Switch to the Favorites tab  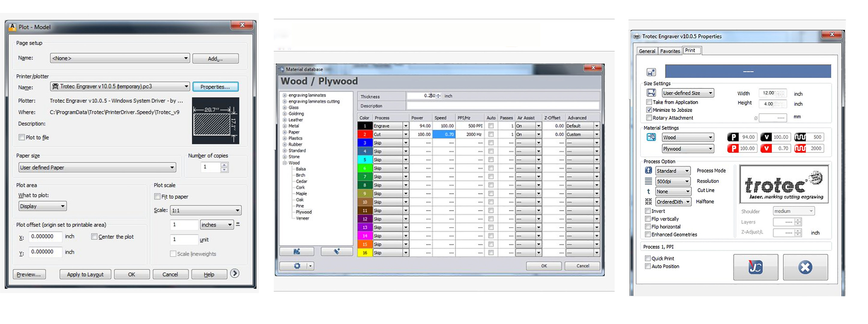(x=670, y=51)
